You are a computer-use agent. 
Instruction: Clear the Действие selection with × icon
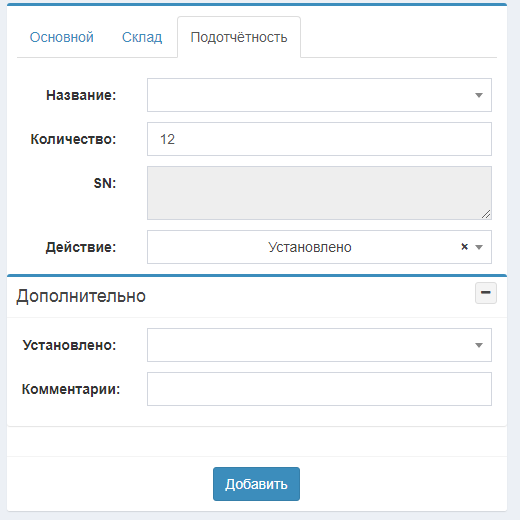coord(464,247)
